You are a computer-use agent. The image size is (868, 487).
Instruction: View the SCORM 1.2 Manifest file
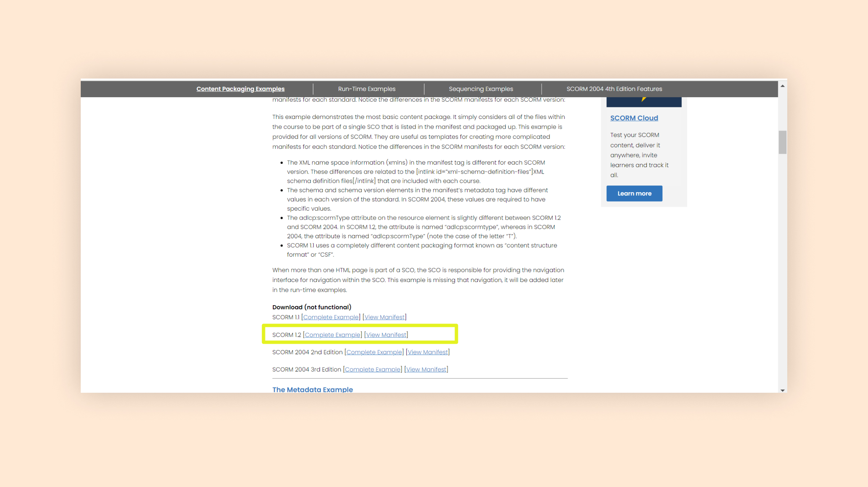pos(386,334)
